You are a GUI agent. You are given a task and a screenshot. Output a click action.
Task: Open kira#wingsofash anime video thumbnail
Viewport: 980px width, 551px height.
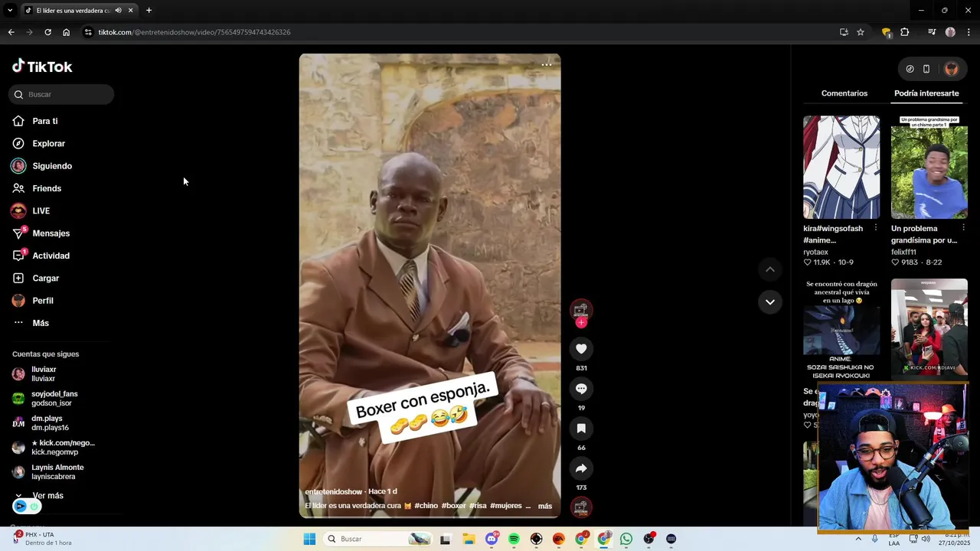click(841, 167)
